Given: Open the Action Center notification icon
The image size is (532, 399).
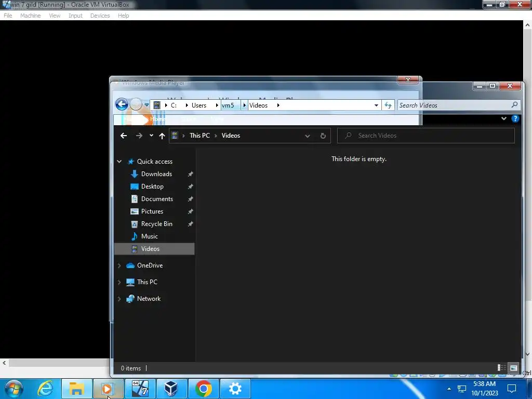Looking at the screenshot, I should (512, 389).
